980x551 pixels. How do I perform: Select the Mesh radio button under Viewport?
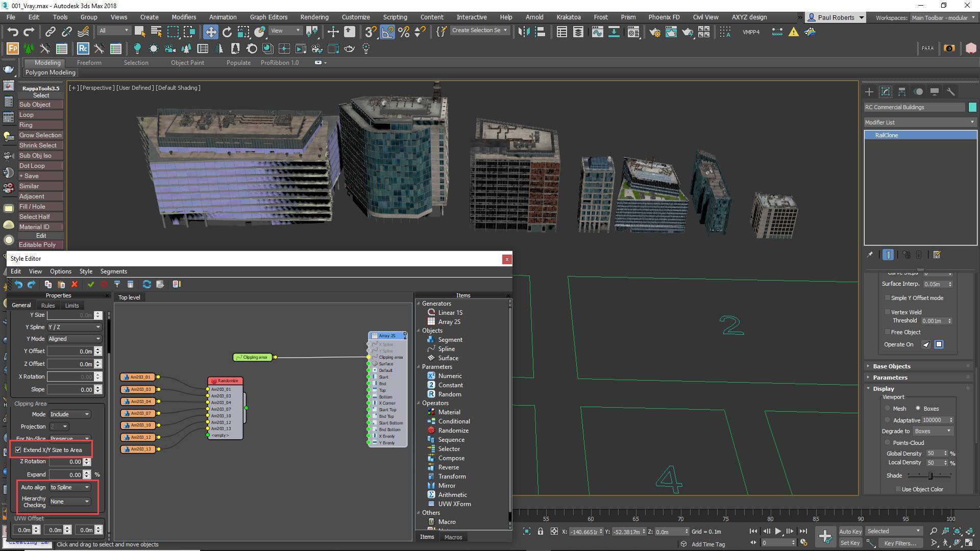[888, 408]
